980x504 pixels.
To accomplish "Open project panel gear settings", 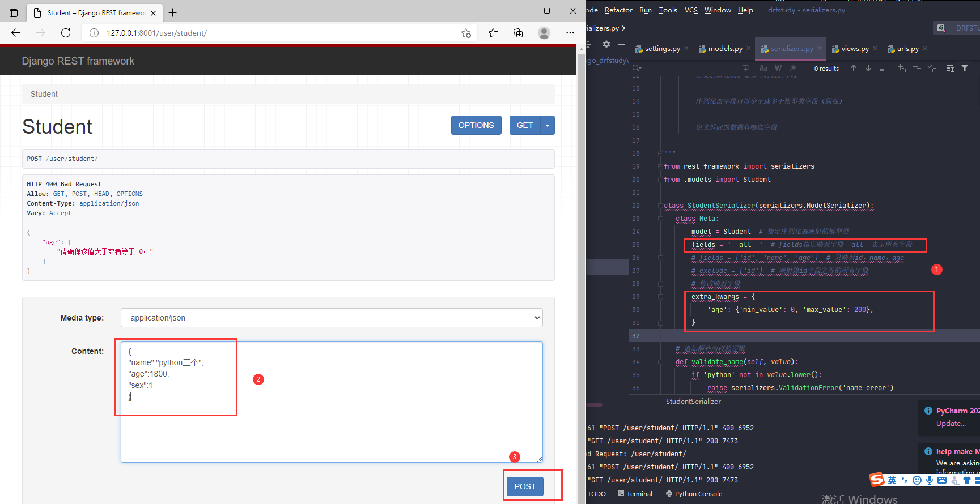I will [x=606, y=44].
